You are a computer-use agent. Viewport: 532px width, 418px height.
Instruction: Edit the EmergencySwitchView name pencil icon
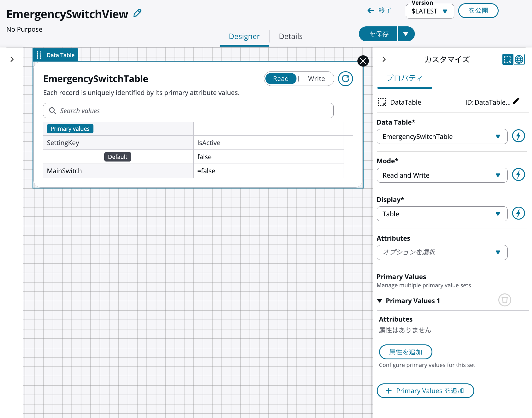137,13
